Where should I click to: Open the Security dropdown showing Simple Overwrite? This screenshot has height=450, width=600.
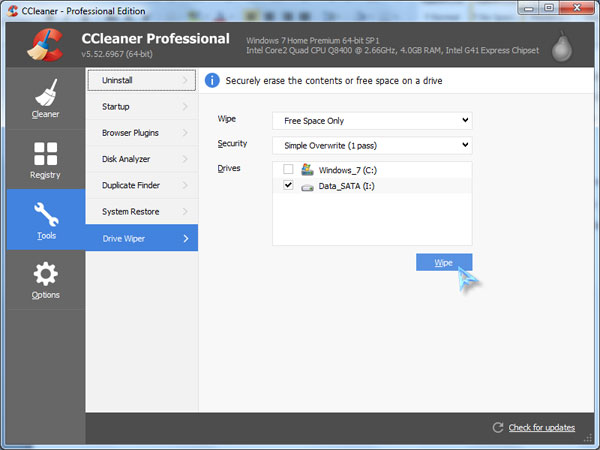pyautogui.click(x=372, y=145)
